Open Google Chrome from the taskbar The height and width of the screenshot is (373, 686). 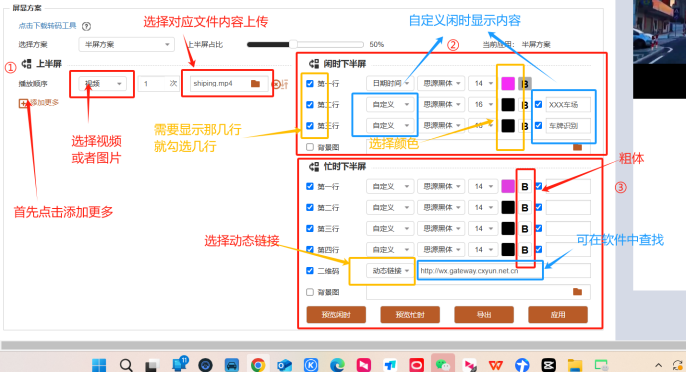[258, 365]
